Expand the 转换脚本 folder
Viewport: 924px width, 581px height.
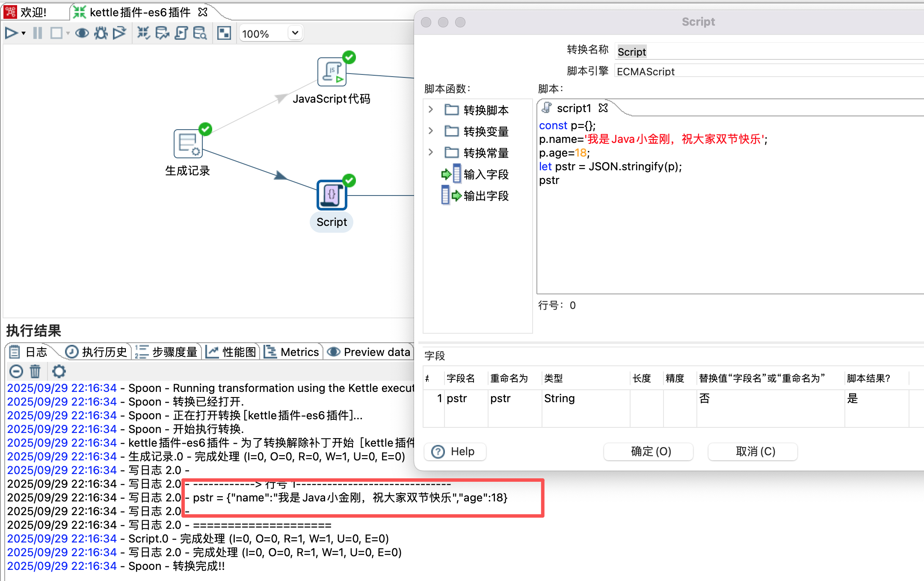tap(431, 110)
